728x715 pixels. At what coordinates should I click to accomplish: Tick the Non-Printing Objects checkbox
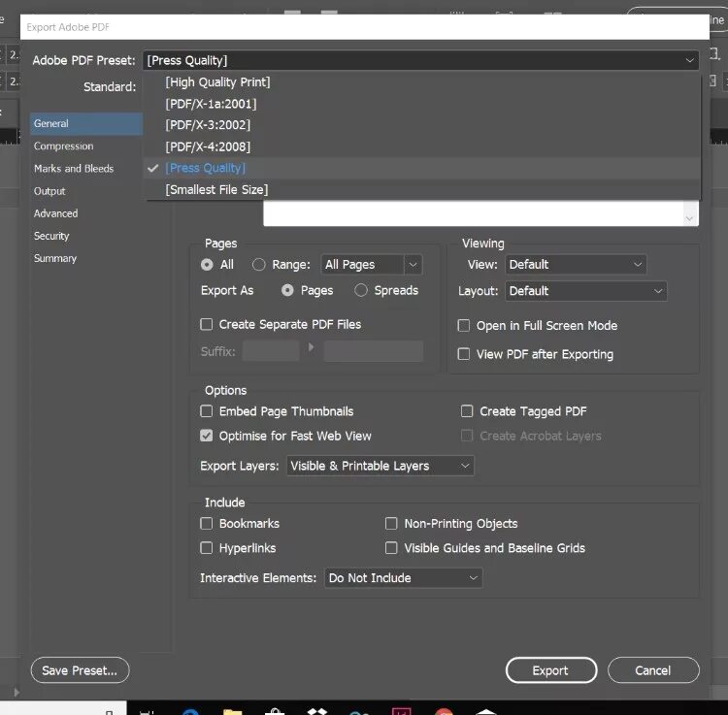(391, 523)
